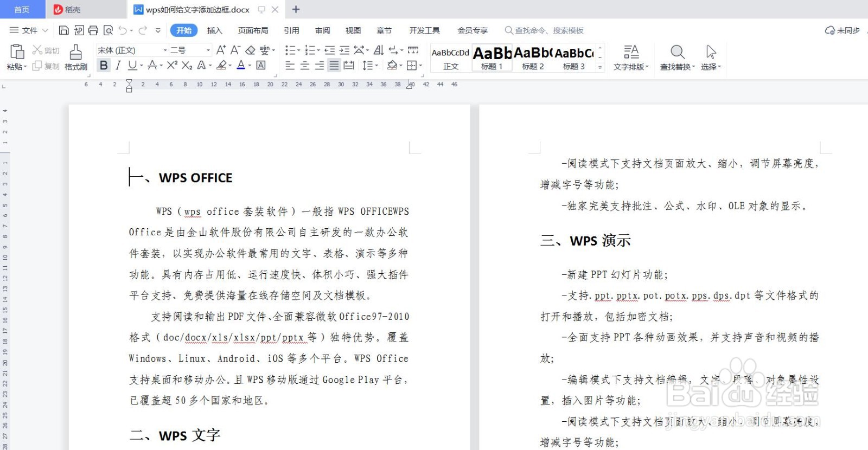Viewport: 868px width, 450px height.
Task: Switch to the 视图 ribbon tab
Action: (x=353, y=30)
